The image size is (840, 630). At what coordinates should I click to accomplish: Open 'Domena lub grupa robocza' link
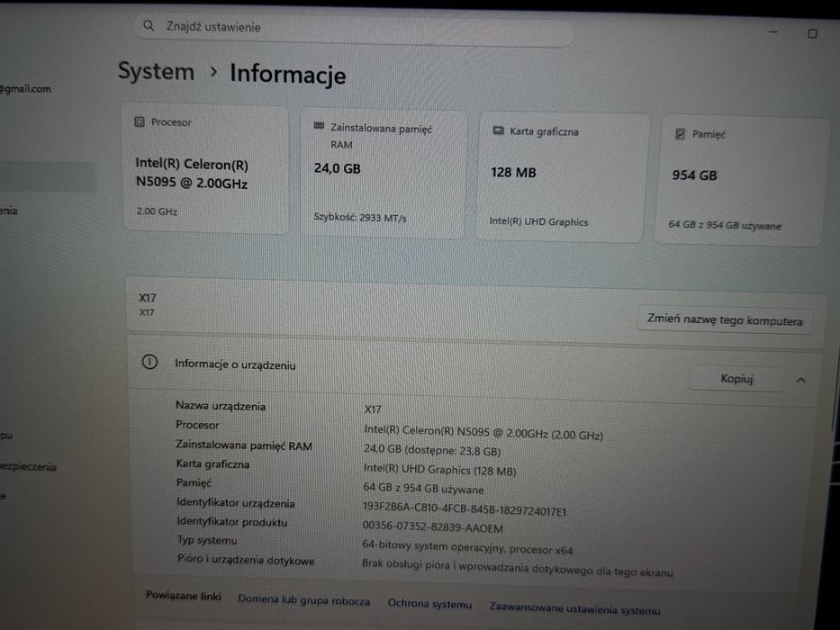(303, 600)
